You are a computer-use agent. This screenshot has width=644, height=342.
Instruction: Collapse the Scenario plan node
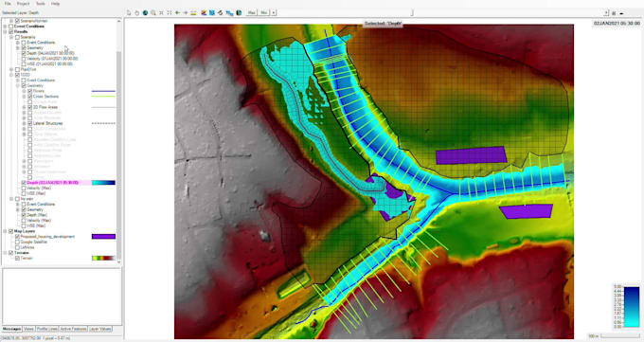(x=11, y=37)
